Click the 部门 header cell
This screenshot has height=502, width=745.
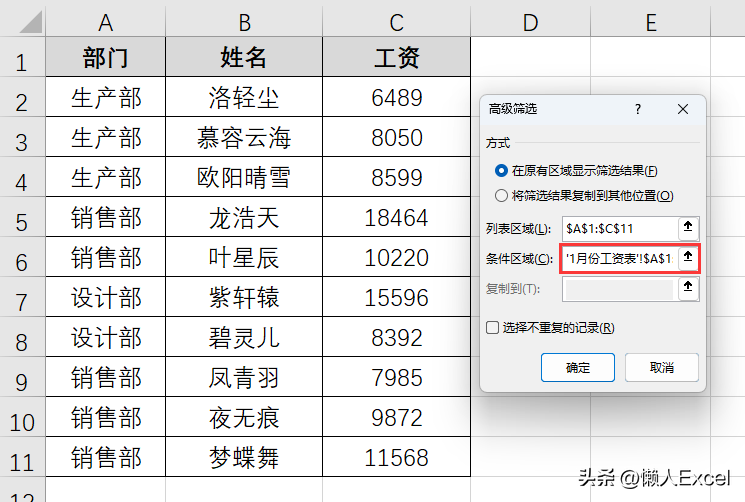[x=105, y=57]
